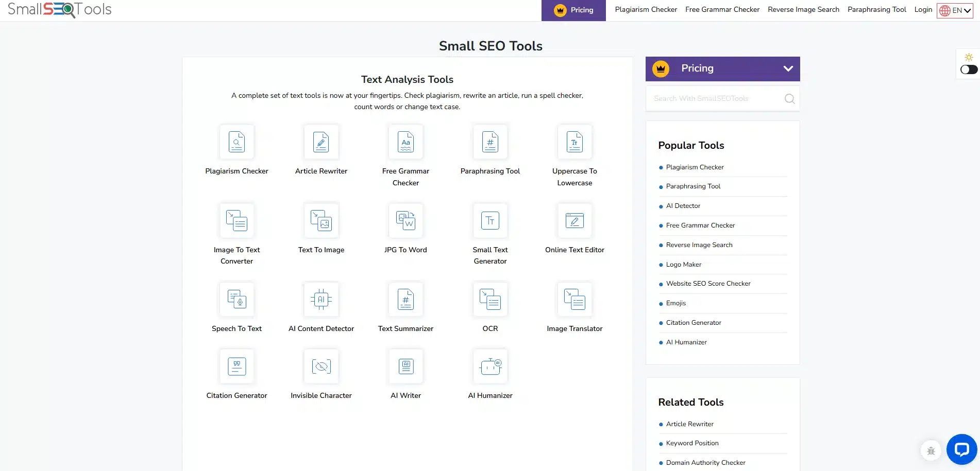Open Paraphrasing Tool in Popular Tools
The height and width of the screenshot is (471, 980).
click(693, 186)
